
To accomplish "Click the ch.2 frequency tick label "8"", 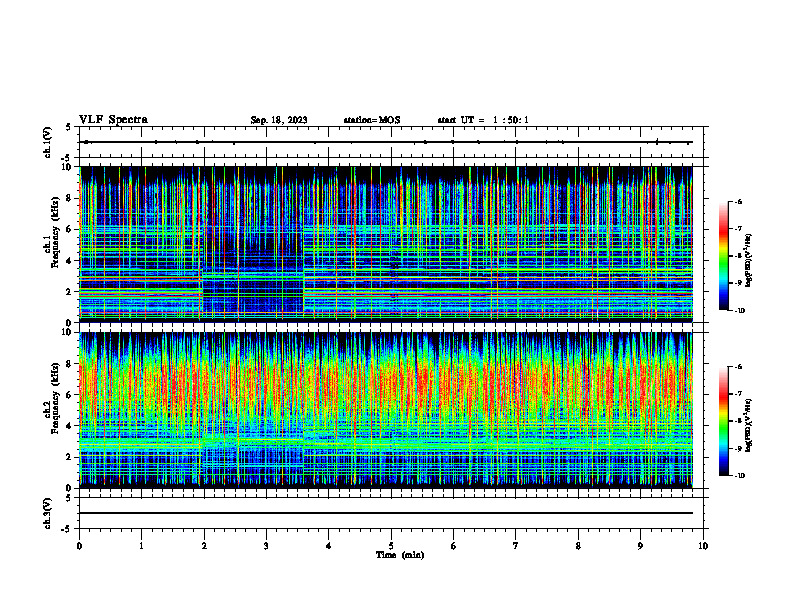I will tap(70, 364).
